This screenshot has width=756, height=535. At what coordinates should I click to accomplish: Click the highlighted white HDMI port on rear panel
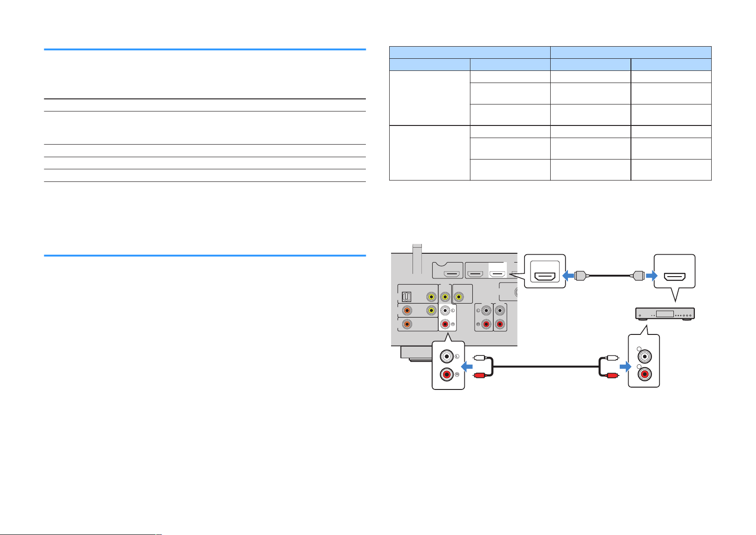click(497, 273)
